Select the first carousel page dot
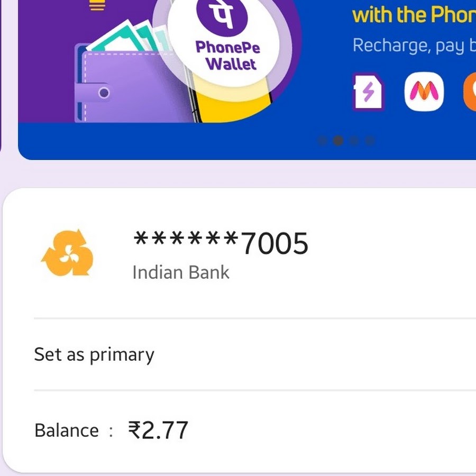The width and height of the screenshot is (476, 476). click(322, 141)
